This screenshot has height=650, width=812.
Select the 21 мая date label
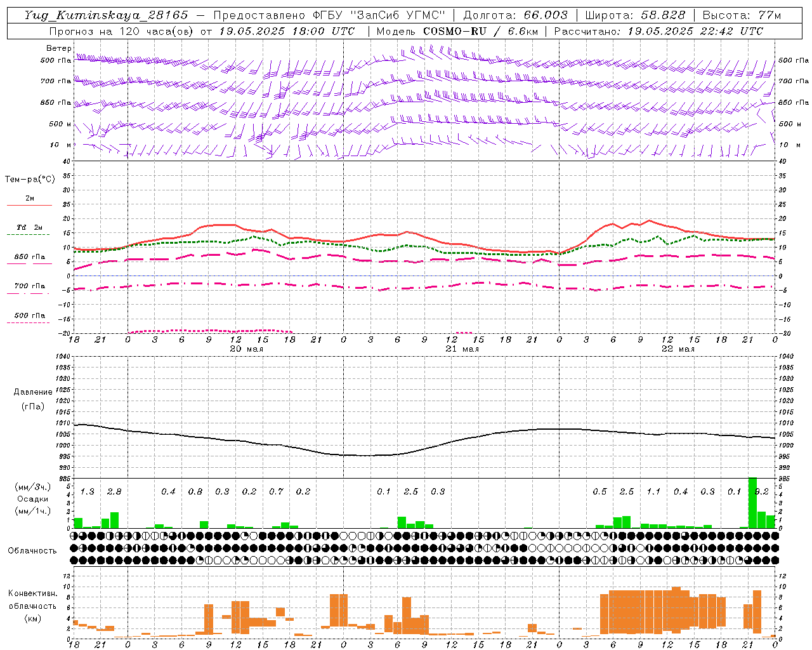click(462, 349)
